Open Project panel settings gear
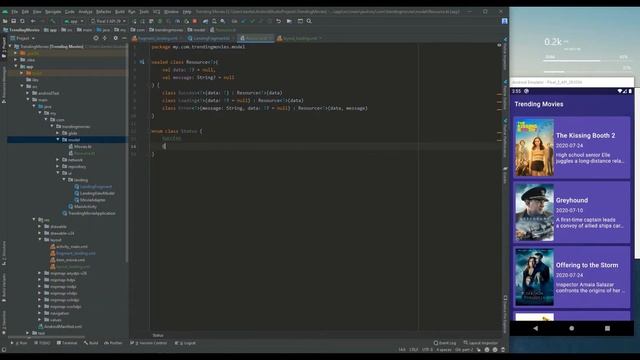 [x=116, y=38]
